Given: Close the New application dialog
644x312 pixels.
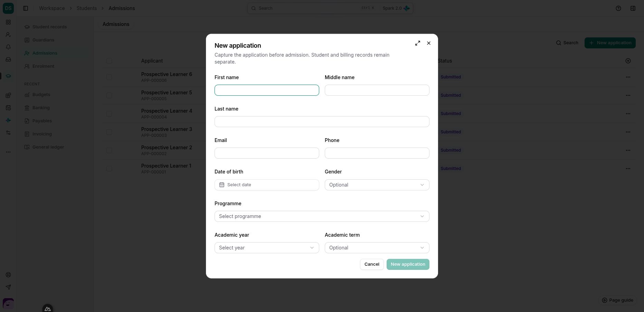Looking at the screenshot, I should pyautogui.click(x=429, y=43).
